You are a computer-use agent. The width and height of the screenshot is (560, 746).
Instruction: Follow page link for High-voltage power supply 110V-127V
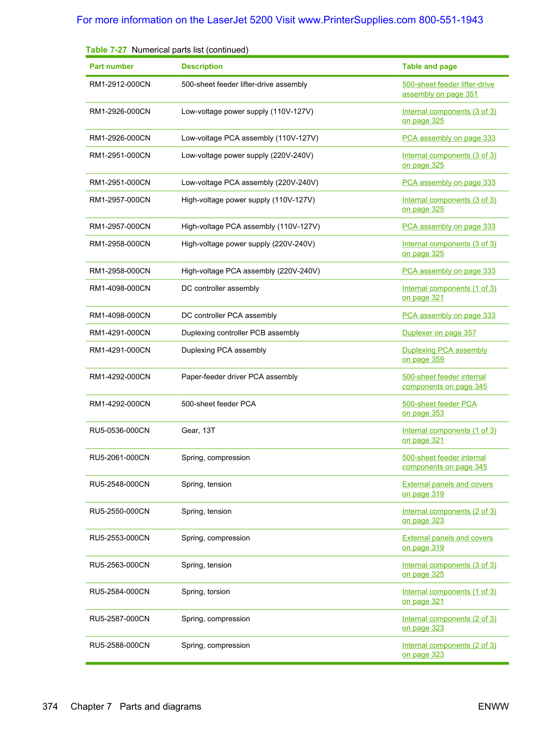[x=449, y=205]
